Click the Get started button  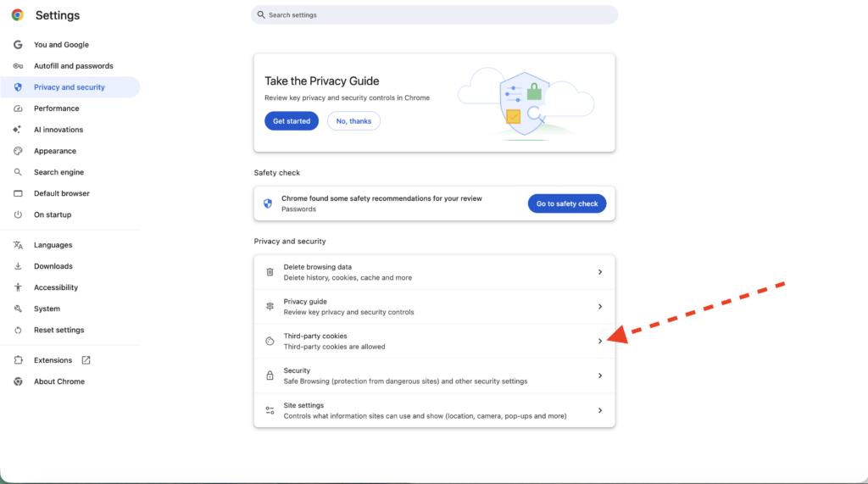point(292,120)
